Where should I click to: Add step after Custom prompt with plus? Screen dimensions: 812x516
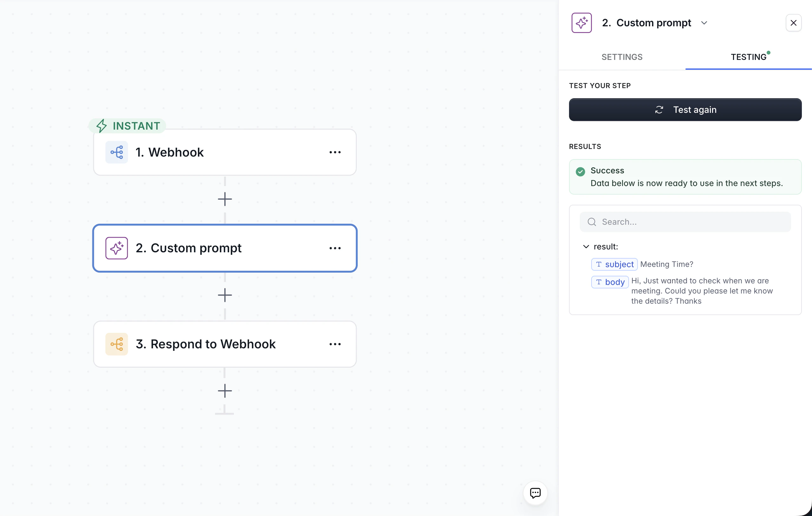[225, 295]
